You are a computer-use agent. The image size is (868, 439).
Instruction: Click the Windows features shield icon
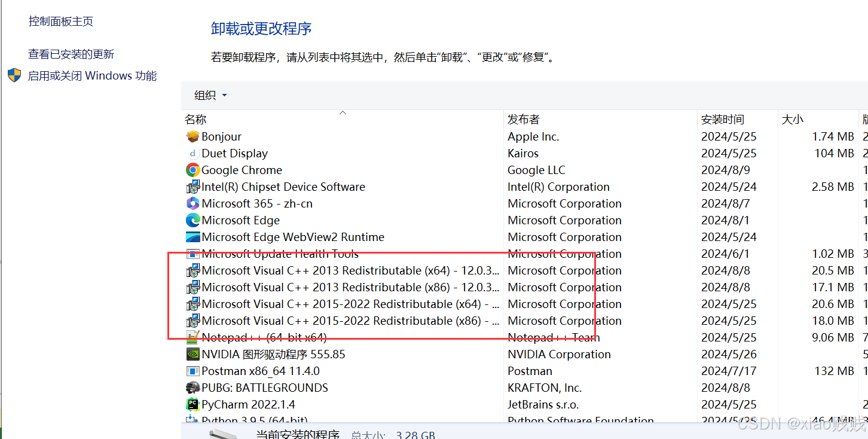coord(14,75)
